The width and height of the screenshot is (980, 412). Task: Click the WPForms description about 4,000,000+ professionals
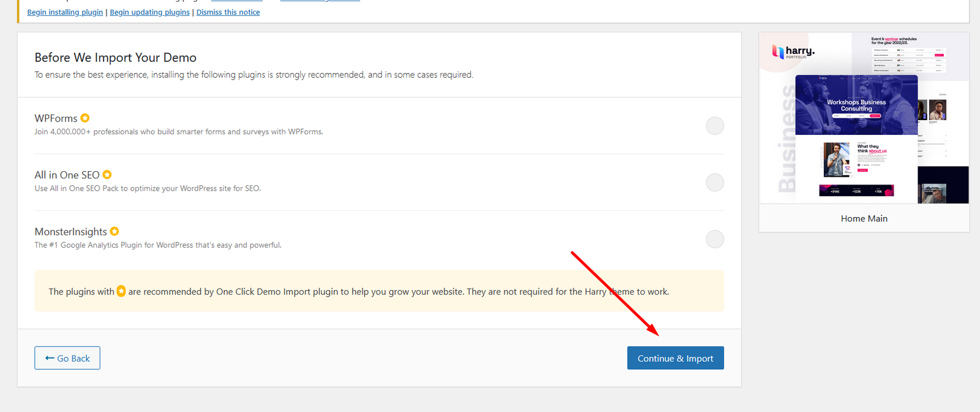click(179, 132)
